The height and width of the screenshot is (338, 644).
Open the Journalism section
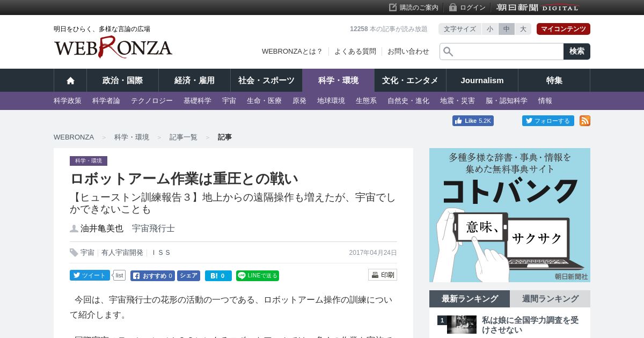(x=482, y=80)
